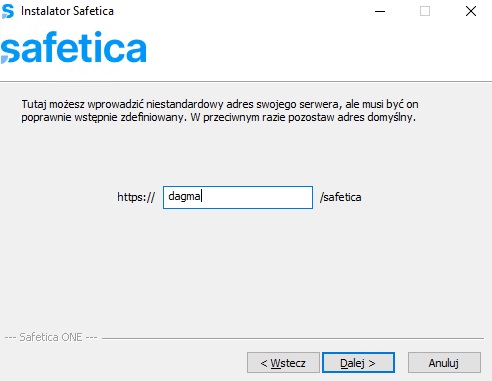Viewport: 492px width, 381px height.
Task: Minimize the Instalator Safetica window
Action: coord(380,11)
